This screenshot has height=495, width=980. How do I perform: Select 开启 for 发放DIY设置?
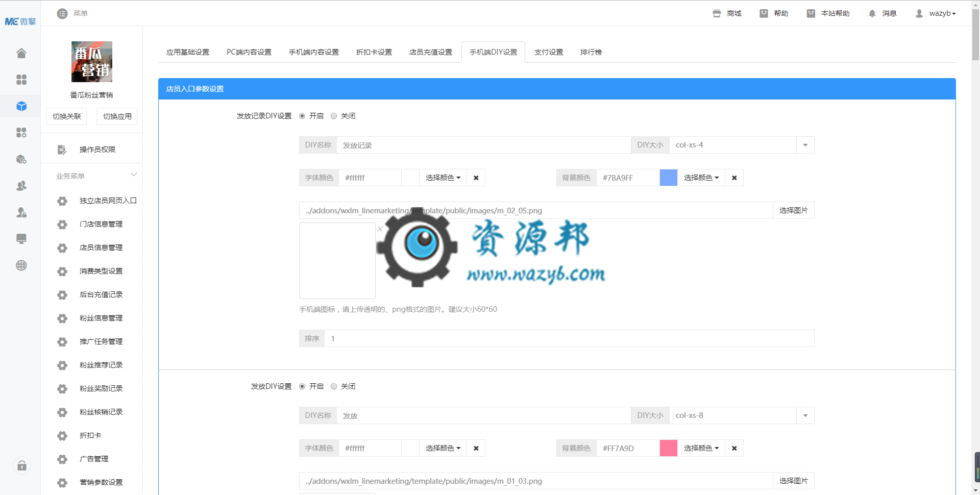coord(302,386)
